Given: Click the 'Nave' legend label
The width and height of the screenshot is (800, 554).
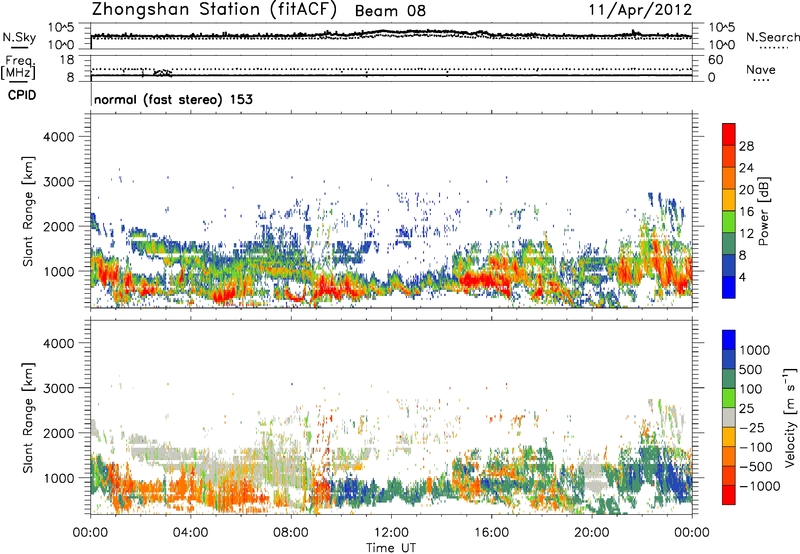Looking at the screenshot, I should click(760, 70).
